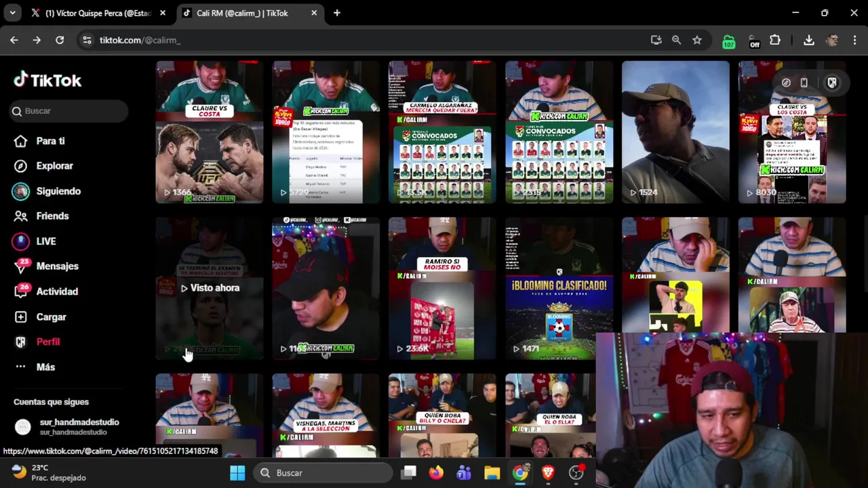This screenshot has width=868, height=488.
Task: Open the browser downloads icon
Action: click(809, 40)
